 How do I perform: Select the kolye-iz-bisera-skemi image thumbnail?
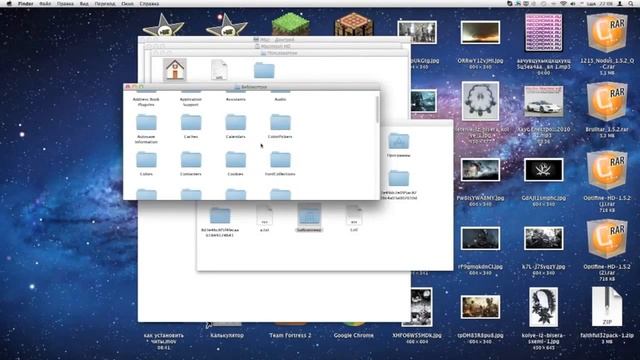tap(543, 307)
